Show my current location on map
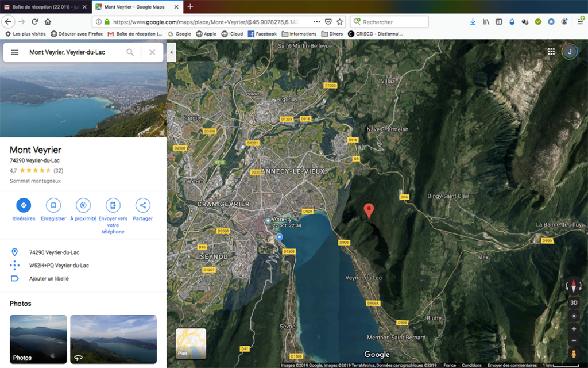This screenshot has height=368, width=588. click(x=574, y=316)
